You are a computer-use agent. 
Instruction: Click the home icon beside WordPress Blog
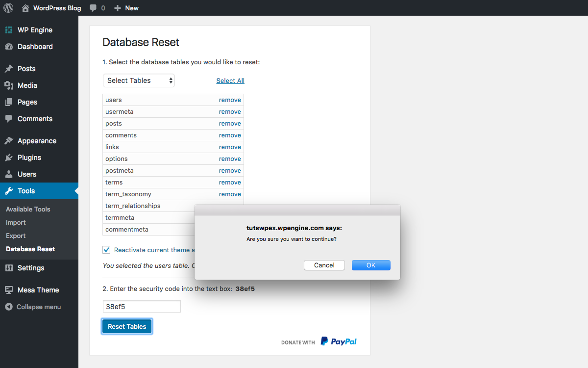[25, 8]
